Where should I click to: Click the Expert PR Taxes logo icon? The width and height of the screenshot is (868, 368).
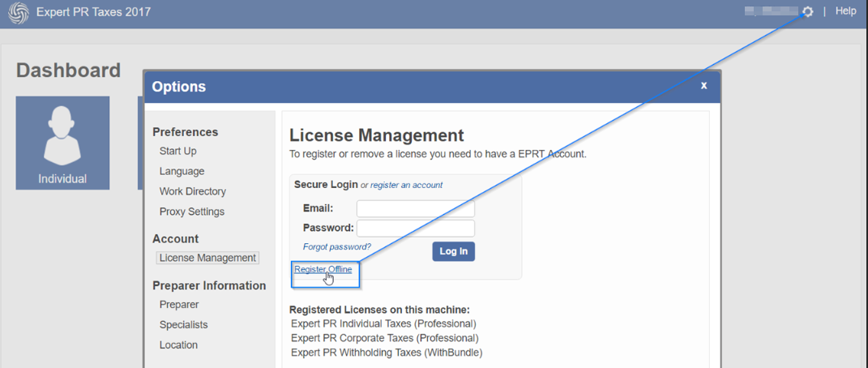point(19,13)
